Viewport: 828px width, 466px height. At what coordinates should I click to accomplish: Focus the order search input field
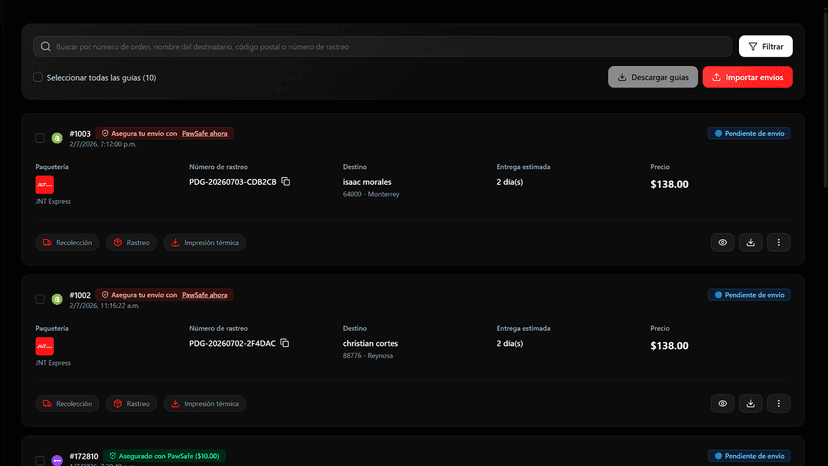tap(382, 46)
